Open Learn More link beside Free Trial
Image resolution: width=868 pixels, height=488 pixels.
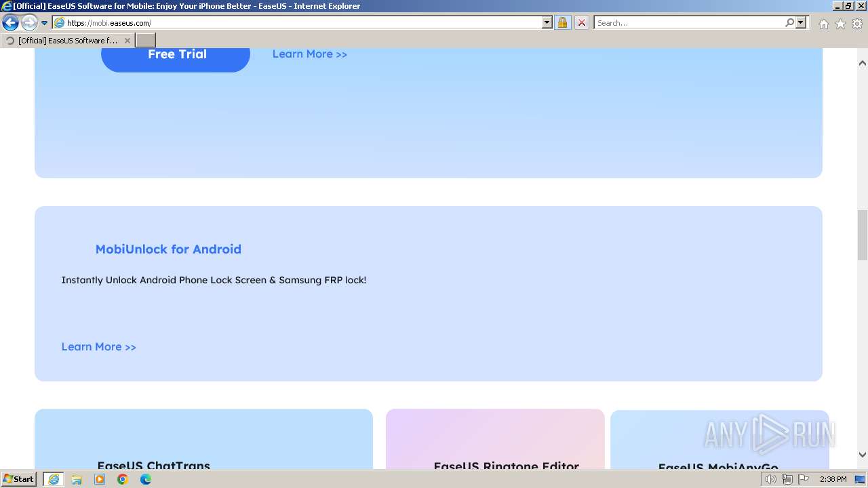point(310,54)
